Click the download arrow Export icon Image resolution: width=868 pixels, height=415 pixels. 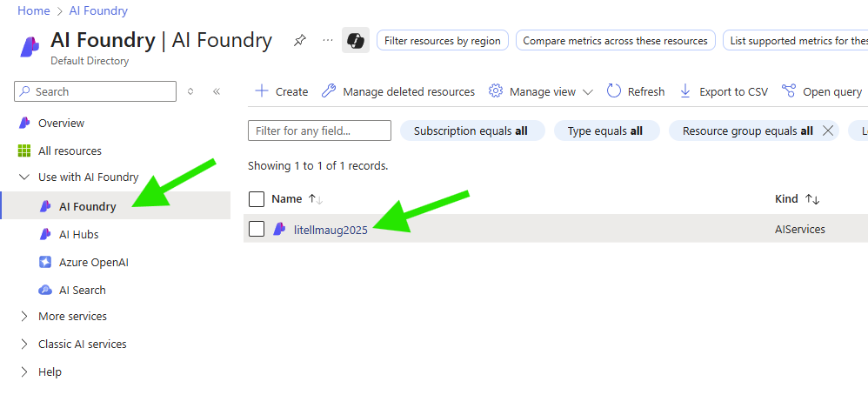coord(685,90)
